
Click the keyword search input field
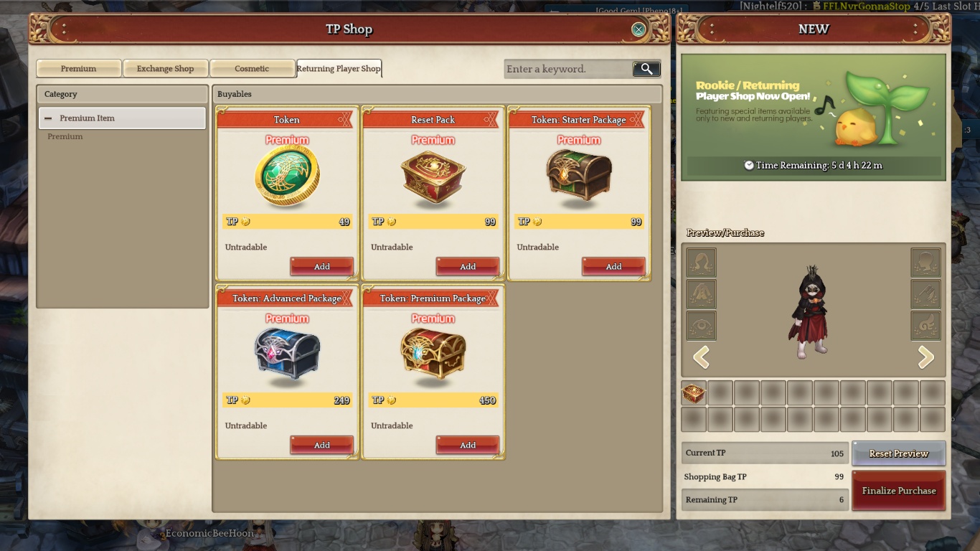coord(567,69)
